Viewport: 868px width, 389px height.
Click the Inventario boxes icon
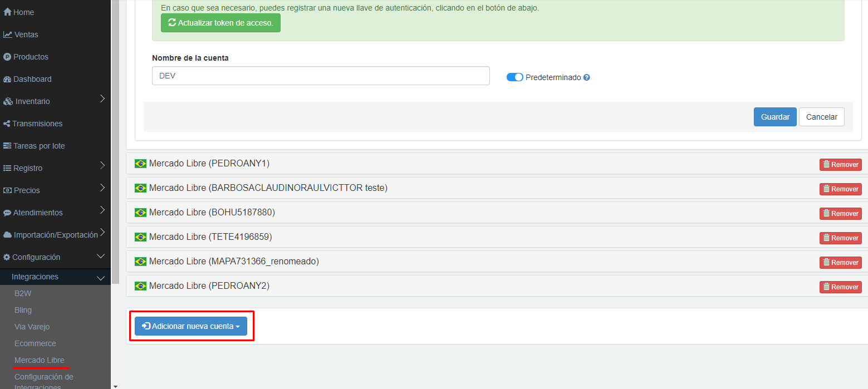tap(8, 101)
